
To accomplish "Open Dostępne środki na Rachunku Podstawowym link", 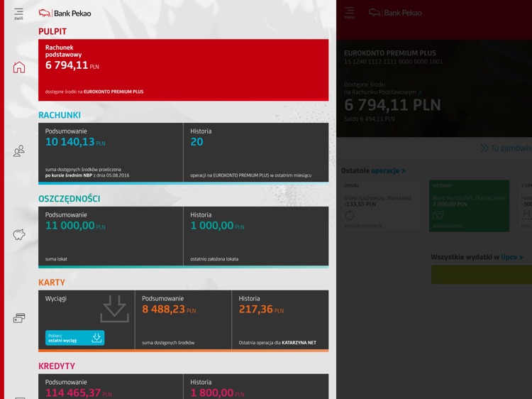I will (x=383, y=88).
